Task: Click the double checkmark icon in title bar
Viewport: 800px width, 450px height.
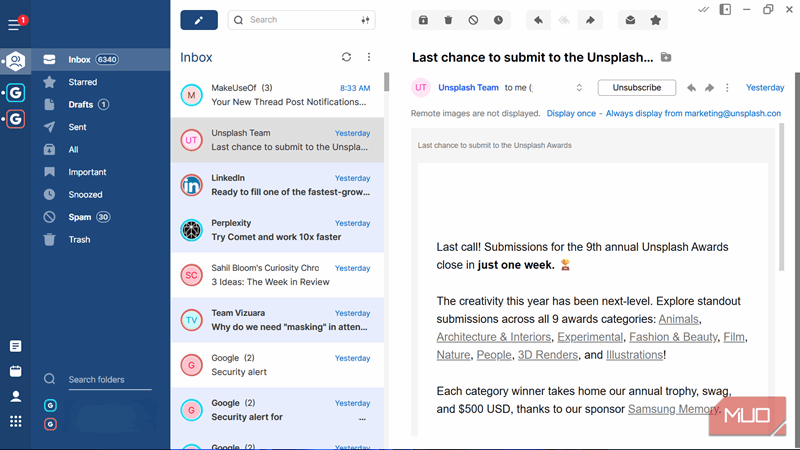Action: [704, 10]
